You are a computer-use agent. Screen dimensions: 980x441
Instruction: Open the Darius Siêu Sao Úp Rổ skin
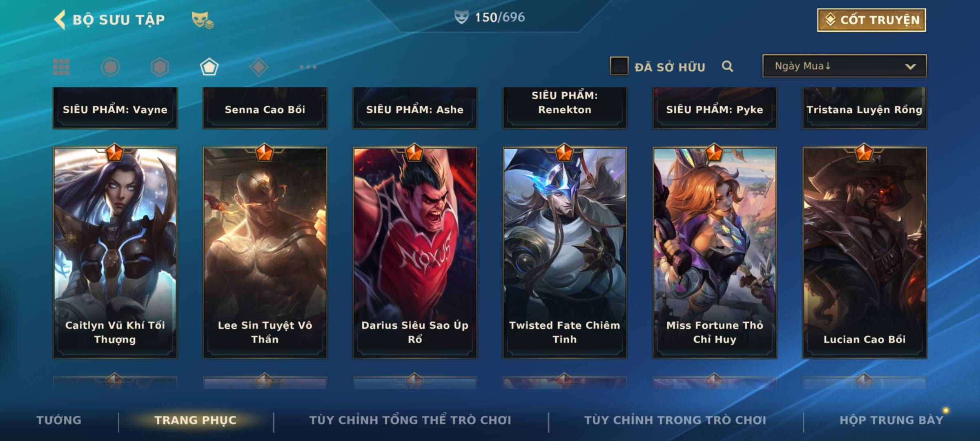[415, 252]
